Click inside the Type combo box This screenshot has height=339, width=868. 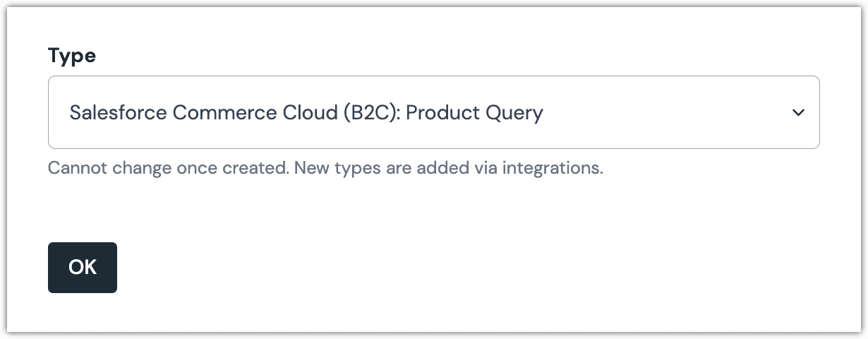tap(433, 112)
